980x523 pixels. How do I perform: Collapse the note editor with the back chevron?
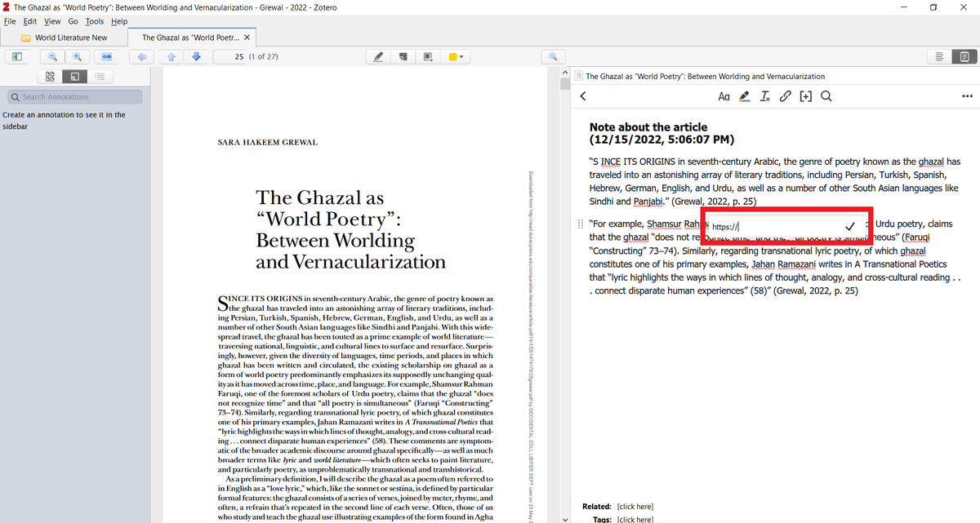point(582,95)
